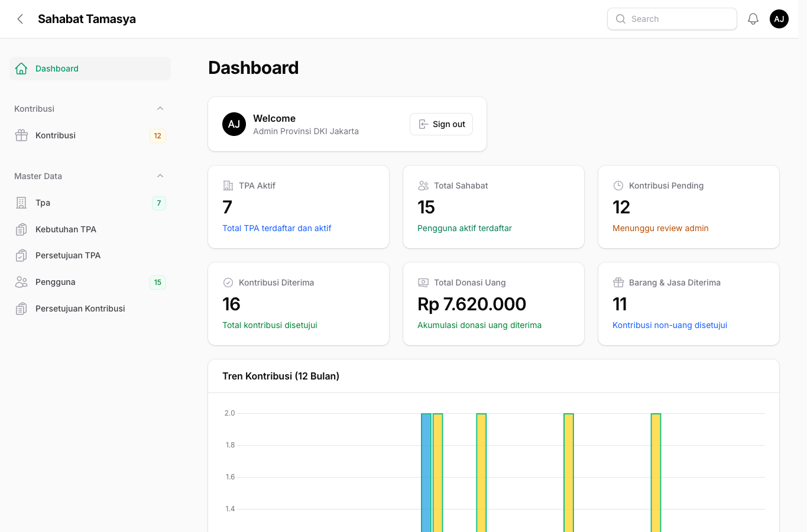
Task: Open Kontribusi menu item
Action: point(90,135)
